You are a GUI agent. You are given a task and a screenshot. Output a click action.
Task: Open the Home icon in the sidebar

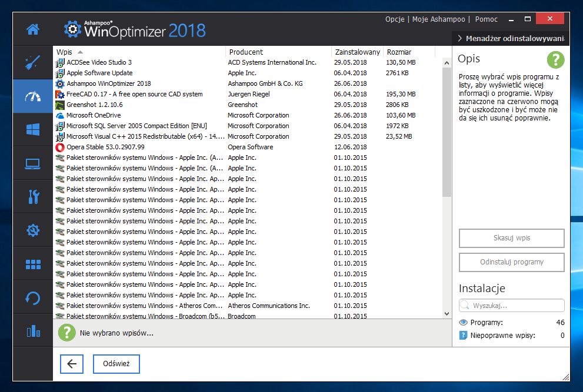point(33,29)
